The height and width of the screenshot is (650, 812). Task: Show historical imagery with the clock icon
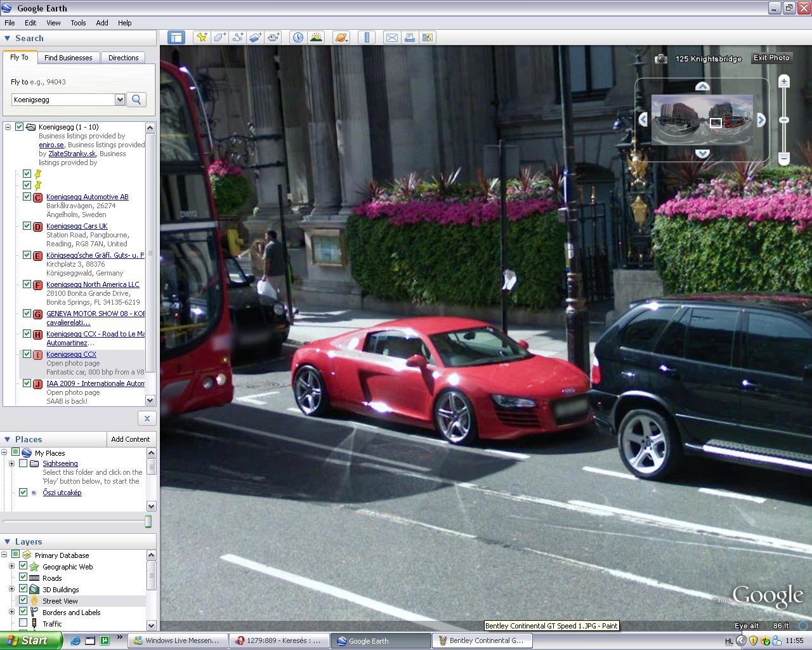click(x=298, y=37)
